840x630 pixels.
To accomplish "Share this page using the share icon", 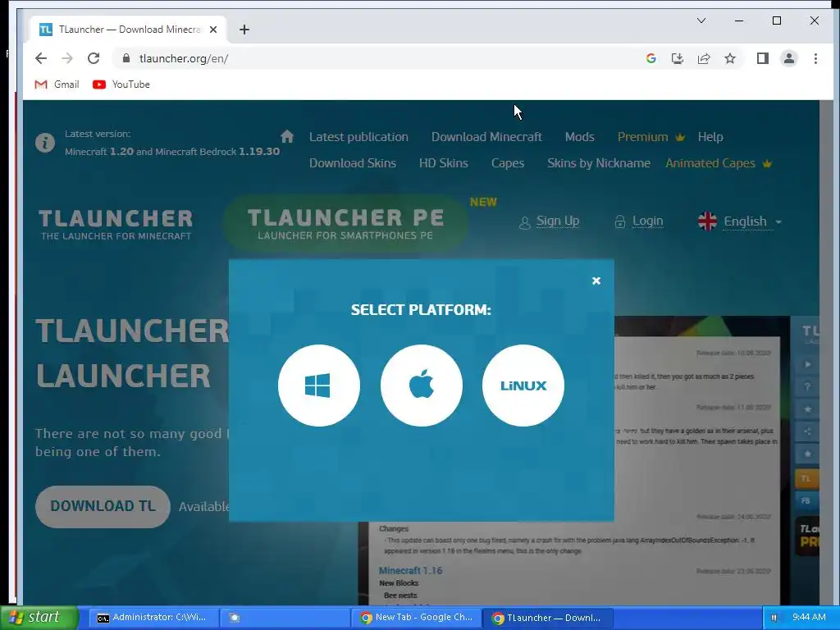I will 703,58.
